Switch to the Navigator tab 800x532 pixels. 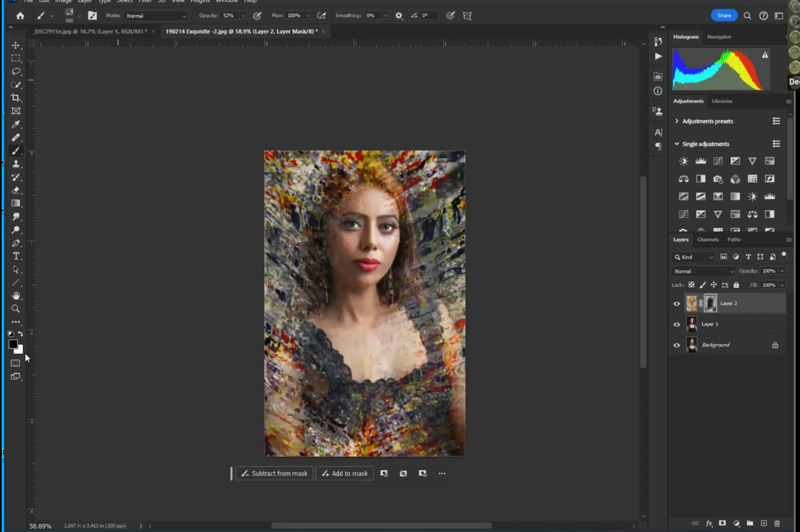pos(719,37)
